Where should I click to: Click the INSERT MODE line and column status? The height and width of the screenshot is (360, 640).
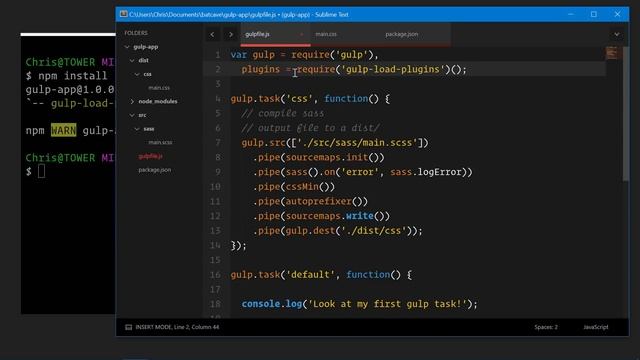point(177,327)
